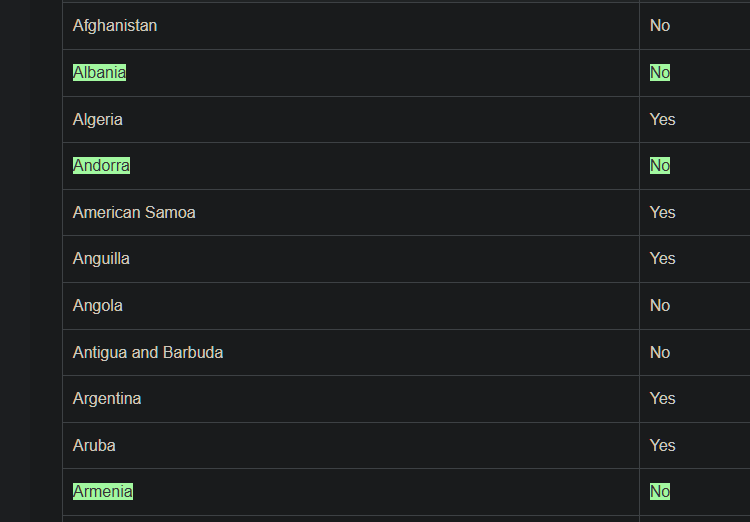Viewport: 750px width, 522px height.
Task: Click the American Samoa row name
Action: 134,212
